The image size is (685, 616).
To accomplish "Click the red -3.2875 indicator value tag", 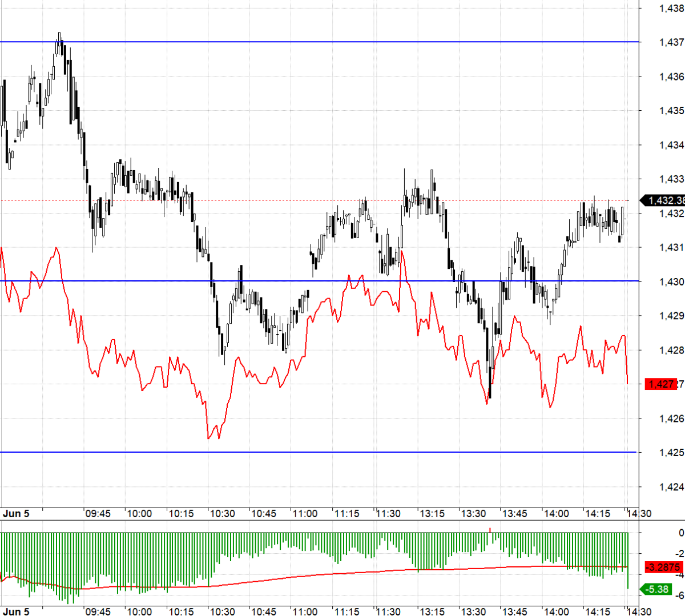I will coord(663,567).
